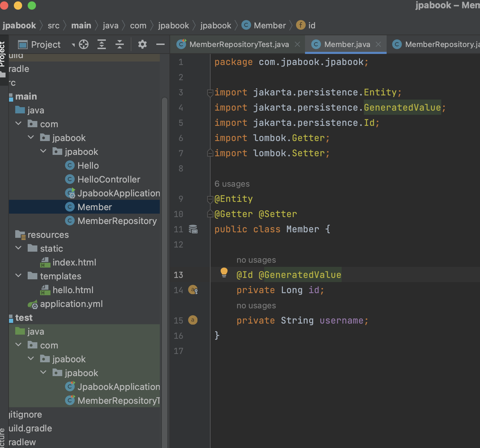Click the id field breadcrumb
480x448 pixels.
[306, 26]
